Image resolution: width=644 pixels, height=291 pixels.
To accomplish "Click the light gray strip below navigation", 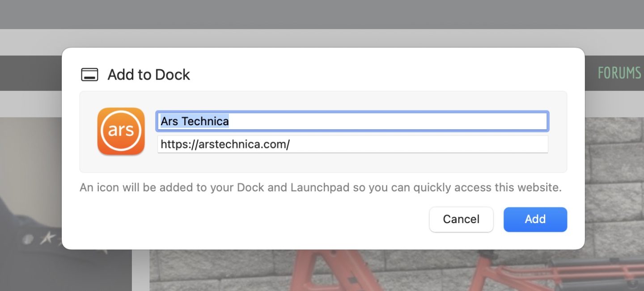I will click(x=31, y=104).
